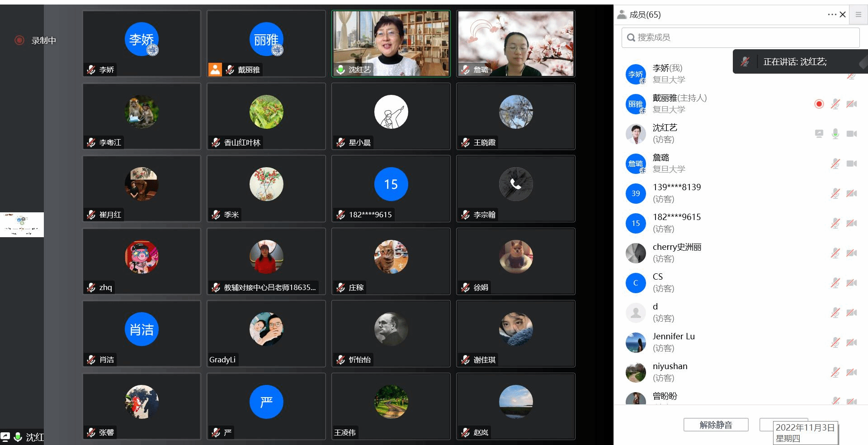Viewport: 868px width, 445px height.
Task: Click muted mic icon for Jennifer Lu
Action: tap(835, 342)
